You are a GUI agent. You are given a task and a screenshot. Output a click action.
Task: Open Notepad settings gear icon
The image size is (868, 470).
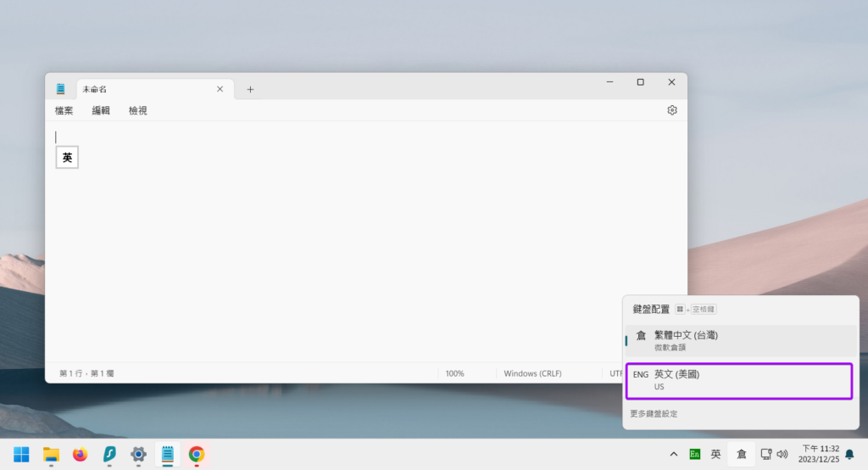tap(672, 110)
